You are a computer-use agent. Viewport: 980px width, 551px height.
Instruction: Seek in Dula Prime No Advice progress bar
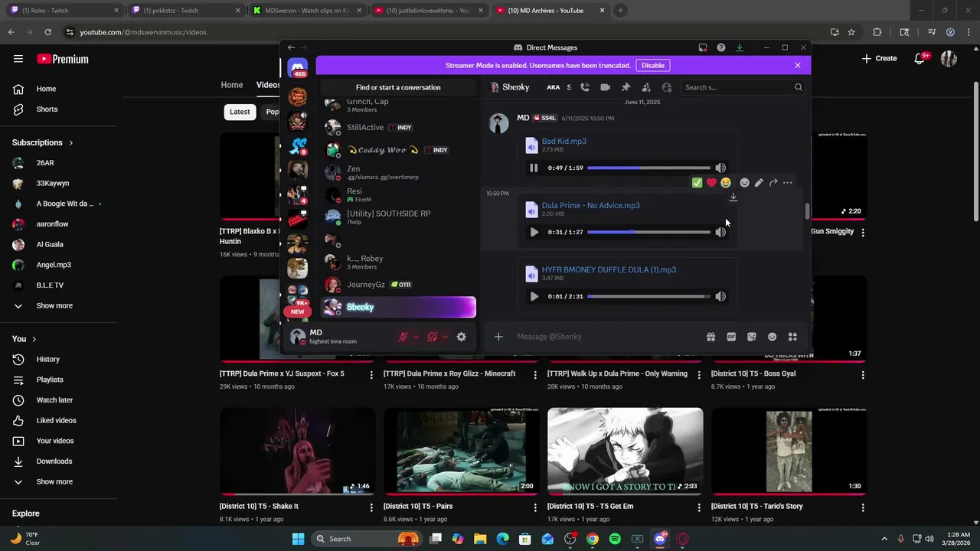(x=648, y=232)
